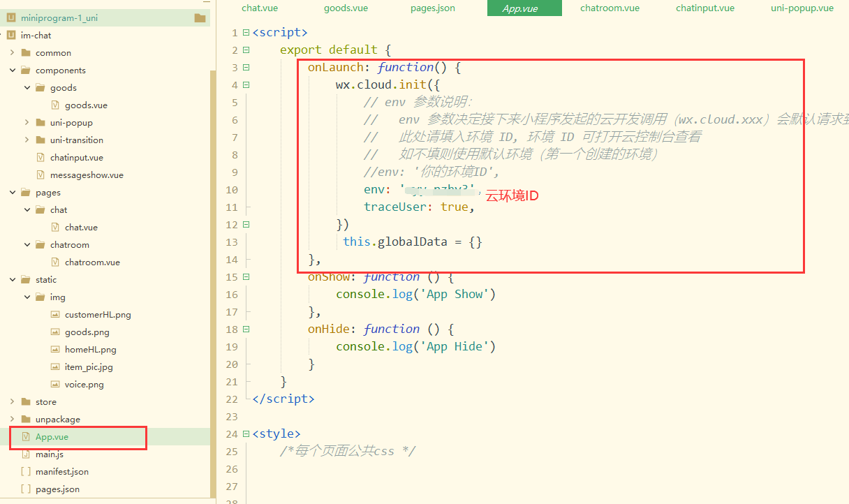This screenshot has width=849, height=504.
Task: Click the uni-transition folder icon
Action: tap(40, 140)
